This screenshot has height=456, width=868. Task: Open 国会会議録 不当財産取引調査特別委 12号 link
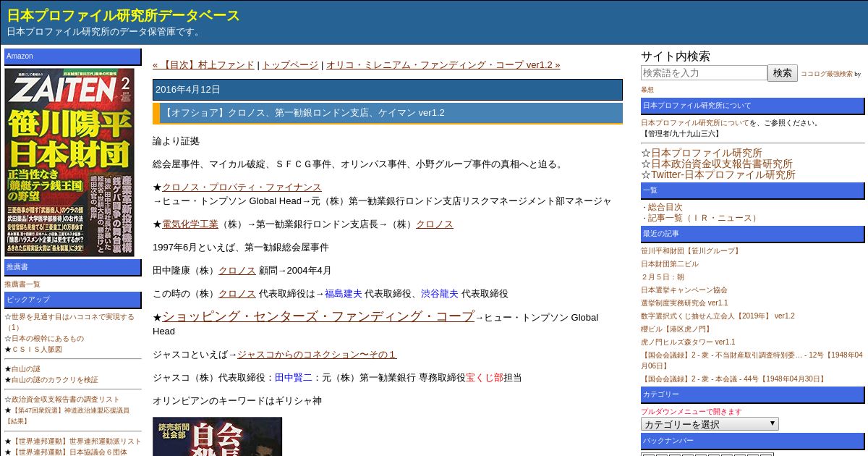point(752,360)
